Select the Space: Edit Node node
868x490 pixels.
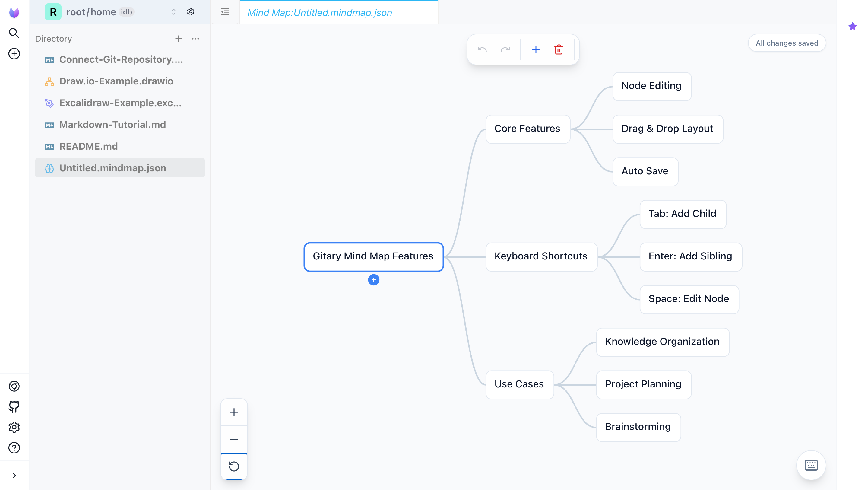tap(689, 299)
